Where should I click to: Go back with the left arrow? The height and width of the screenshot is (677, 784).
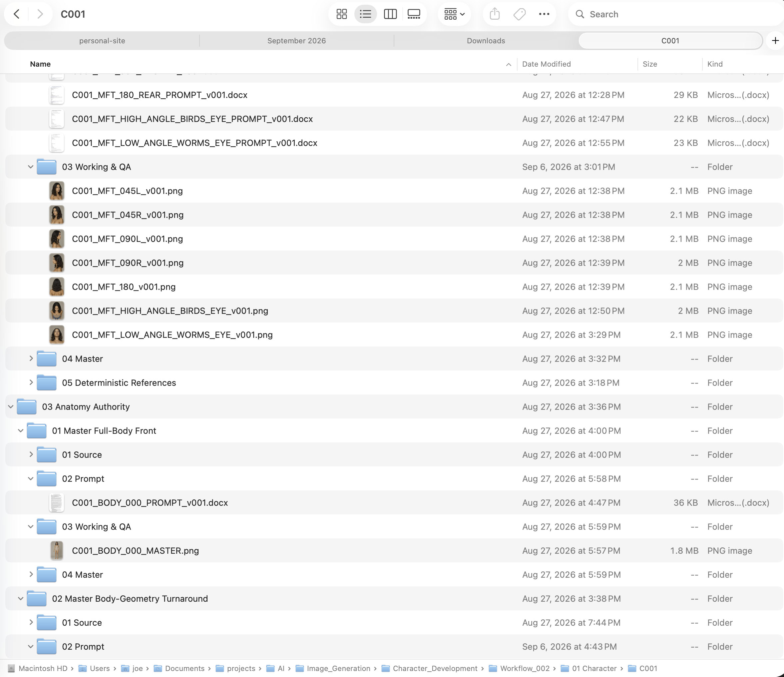click(x=17, y=14)
